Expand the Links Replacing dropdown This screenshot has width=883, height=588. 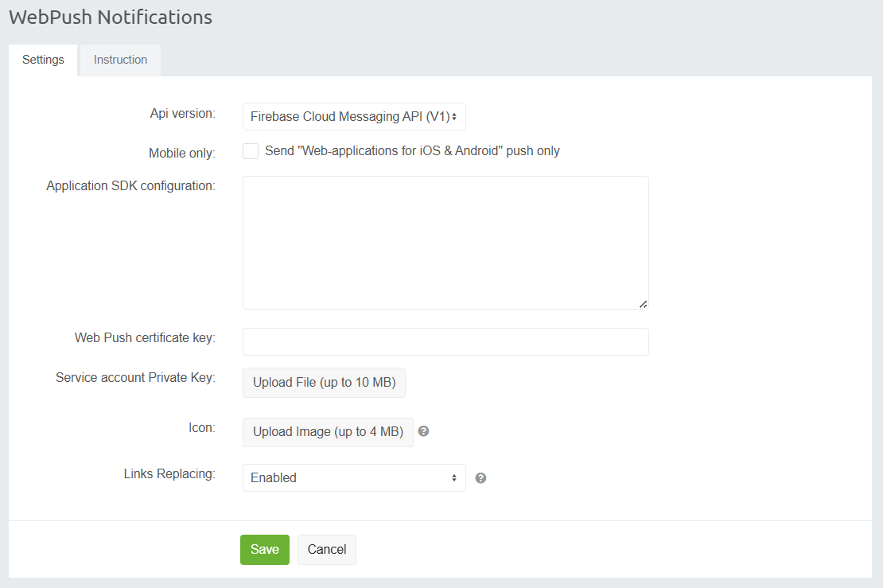coord(354,478)
